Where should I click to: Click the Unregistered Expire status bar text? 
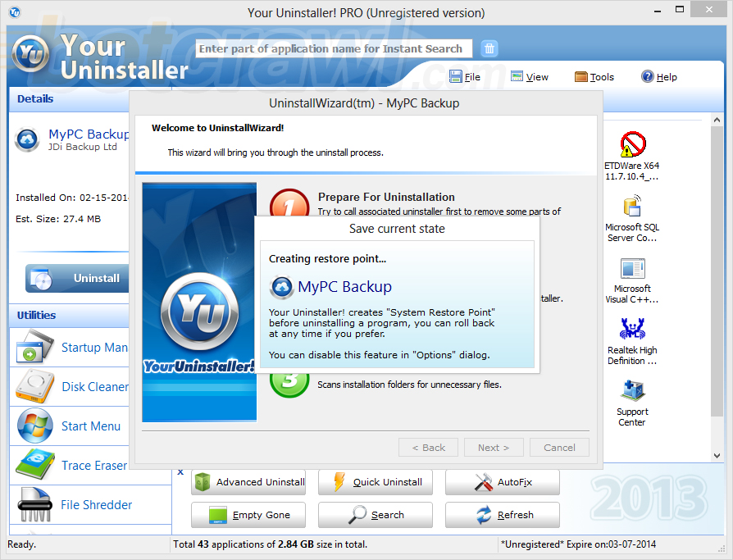click(578, 544)
